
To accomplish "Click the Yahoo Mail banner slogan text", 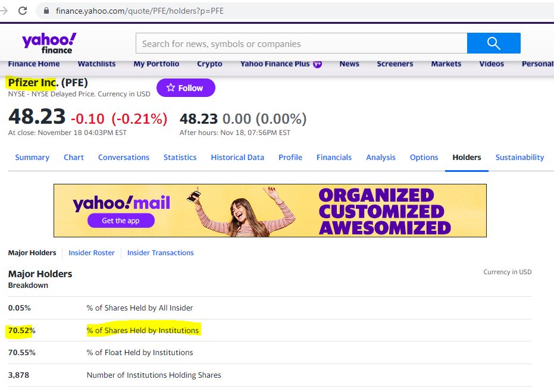I will click(x=385, y=211).
